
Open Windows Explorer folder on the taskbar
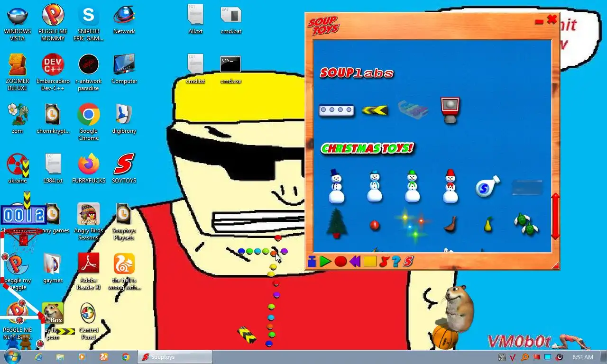[x=60, y=357]
